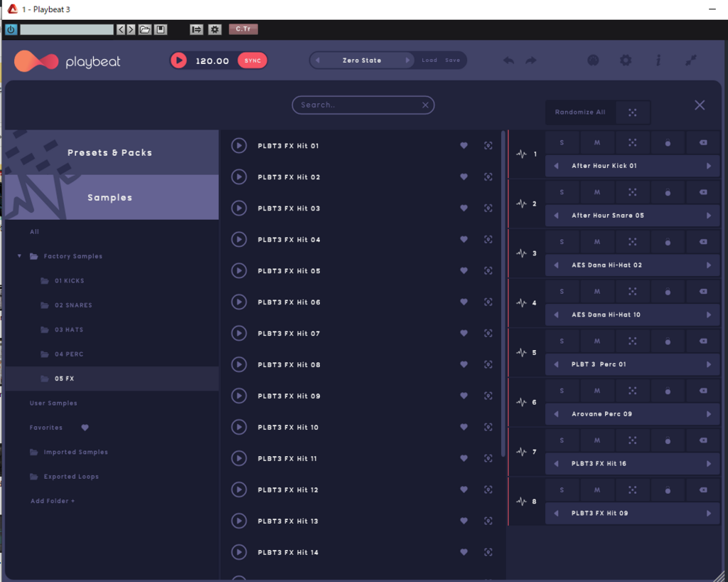This screenshot has height=582, width=728.
Task: Click the tempo value 120.00
Action: tap(212, 61)
